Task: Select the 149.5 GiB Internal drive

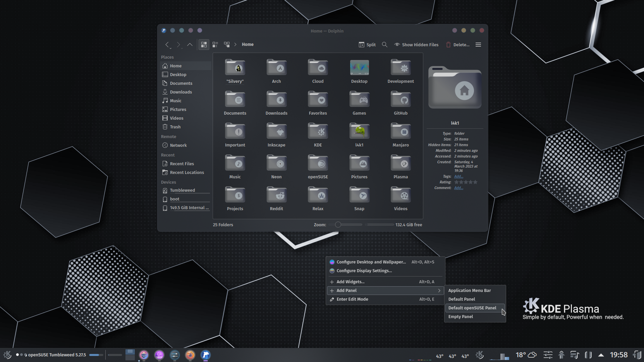Action: click(186, 207)
